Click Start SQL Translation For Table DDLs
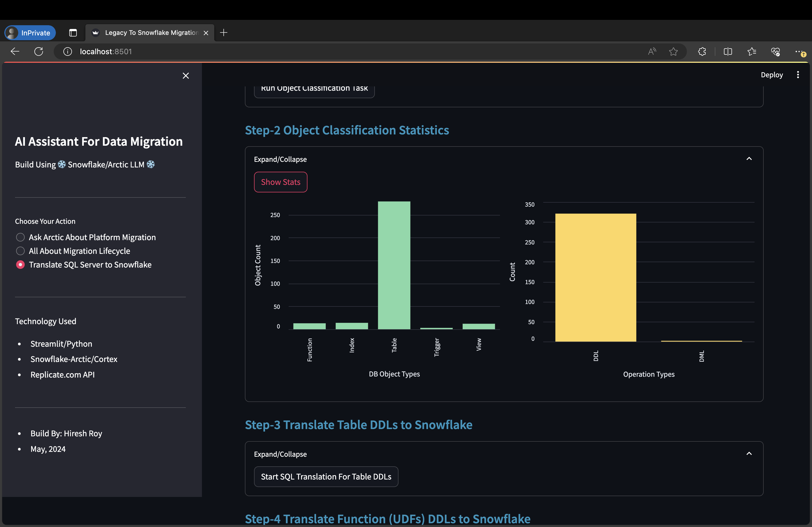Image resolution: width=812 pixels, height=527 pixels. click(326, 477)
